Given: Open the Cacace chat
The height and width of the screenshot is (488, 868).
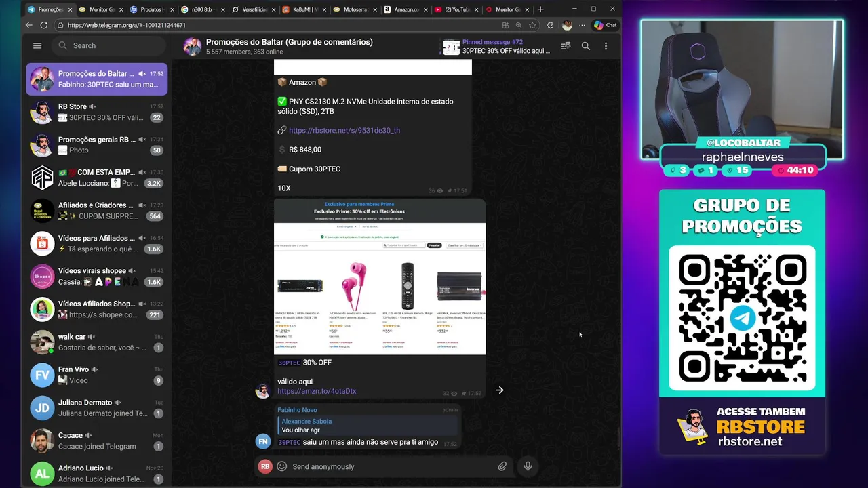Looking at the screenshot, I should point(96,441).
